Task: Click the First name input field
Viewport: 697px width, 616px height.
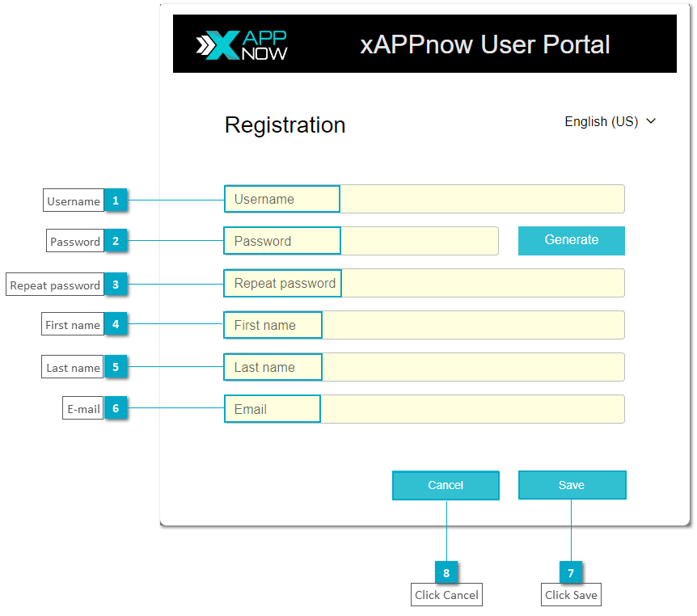Action: 424,325
